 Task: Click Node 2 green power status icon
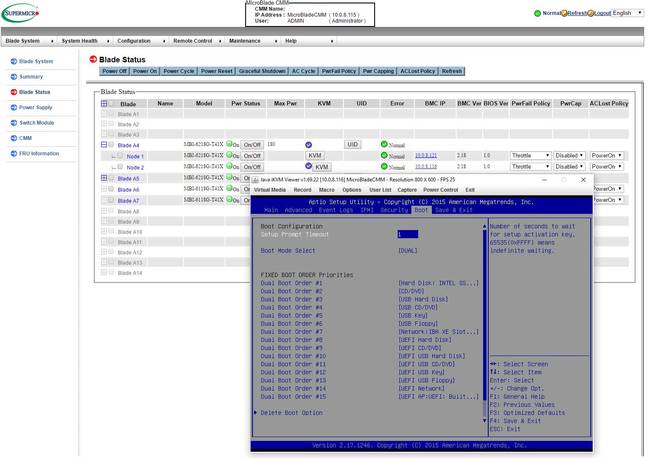(229, 166)
